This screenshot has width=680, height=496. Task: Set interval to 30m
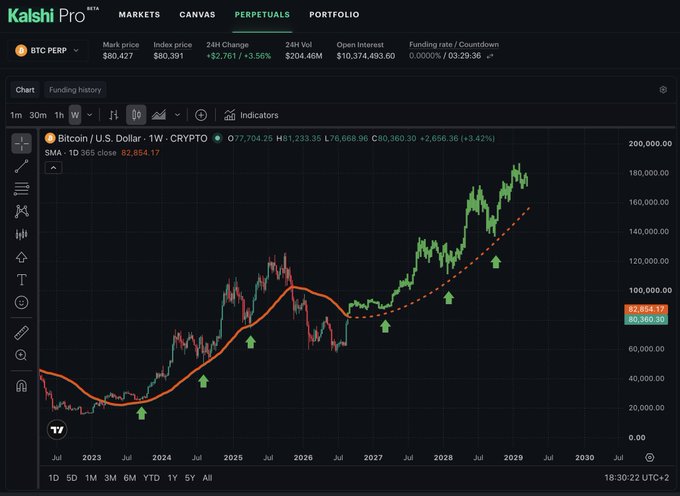[38, 115]
